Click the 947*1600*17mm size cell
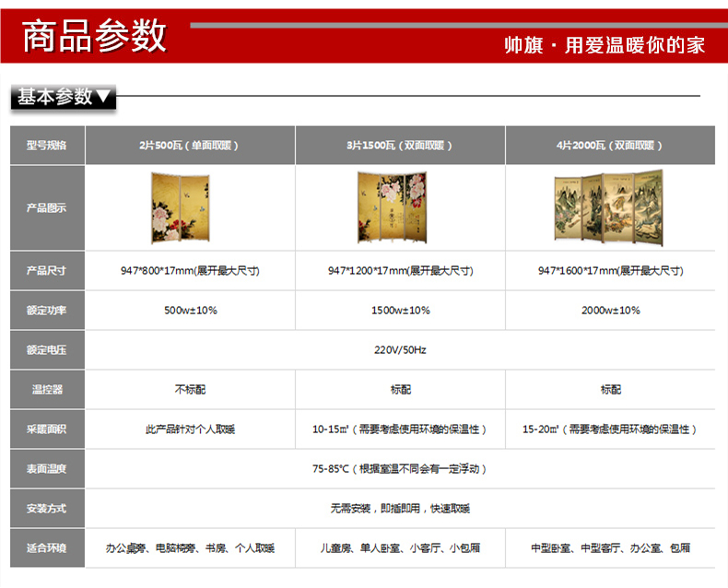The width and height of the screenshot is (728, 588). 609,271
